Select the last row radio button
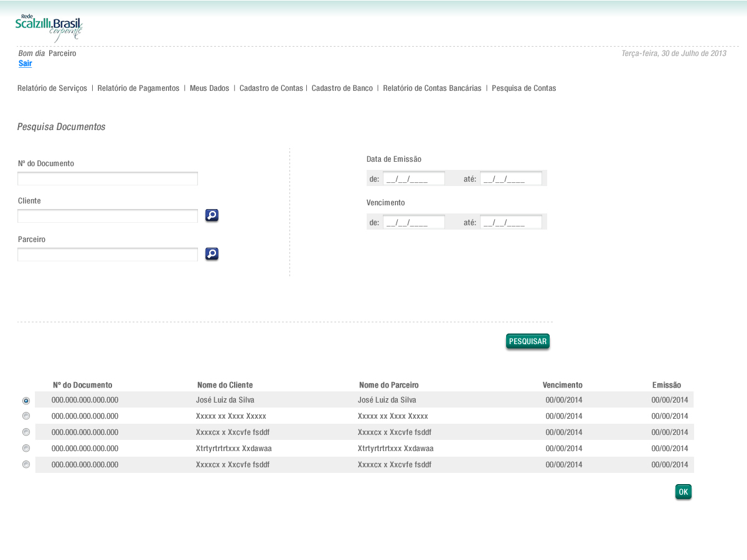This screenshot has height=560, width=747. (x=26, y=464)
